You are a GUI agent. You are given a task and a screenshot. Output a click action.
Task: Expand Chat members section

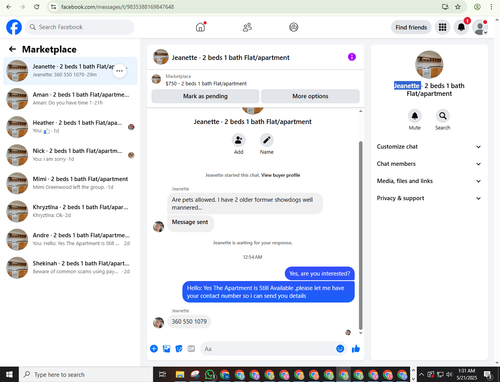point(429,164)
